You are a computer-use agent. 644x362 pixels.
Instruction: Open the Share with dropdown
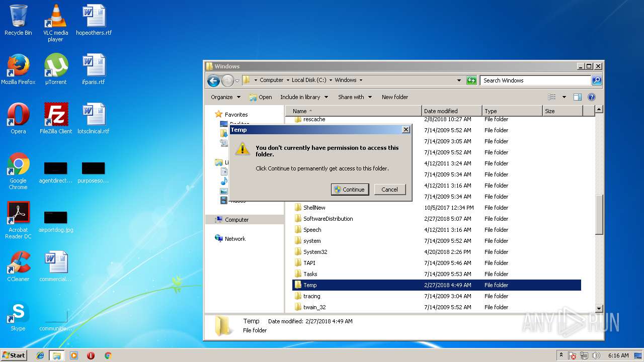pyautogui.click(x=355, y=97)
